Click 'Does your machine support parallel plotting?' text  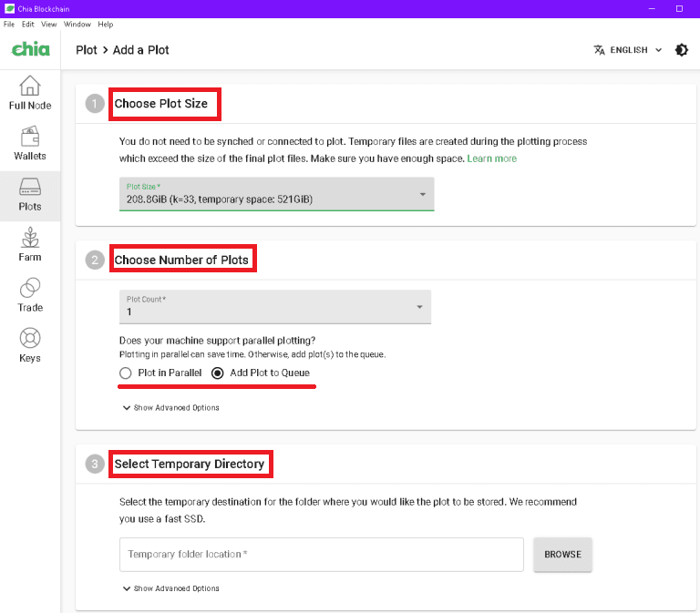(218, 341)
